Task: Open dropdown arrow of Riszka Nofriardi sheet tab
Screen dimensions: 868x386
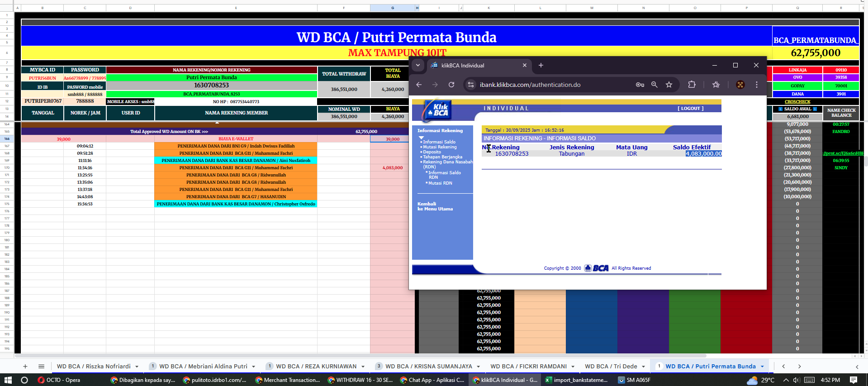Action: [x=137, y=367]
